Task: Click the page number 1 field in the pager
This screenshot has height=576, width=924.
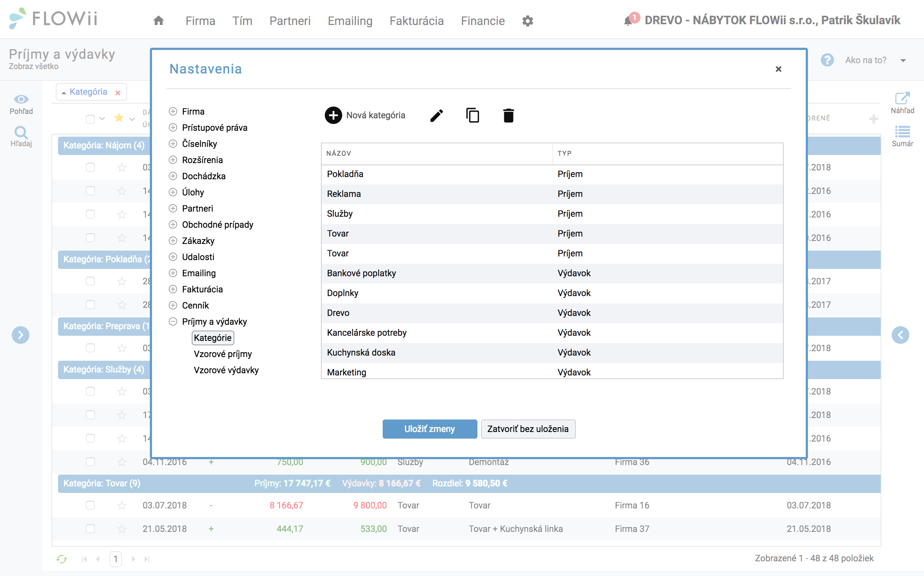Action: click(115, 559)
